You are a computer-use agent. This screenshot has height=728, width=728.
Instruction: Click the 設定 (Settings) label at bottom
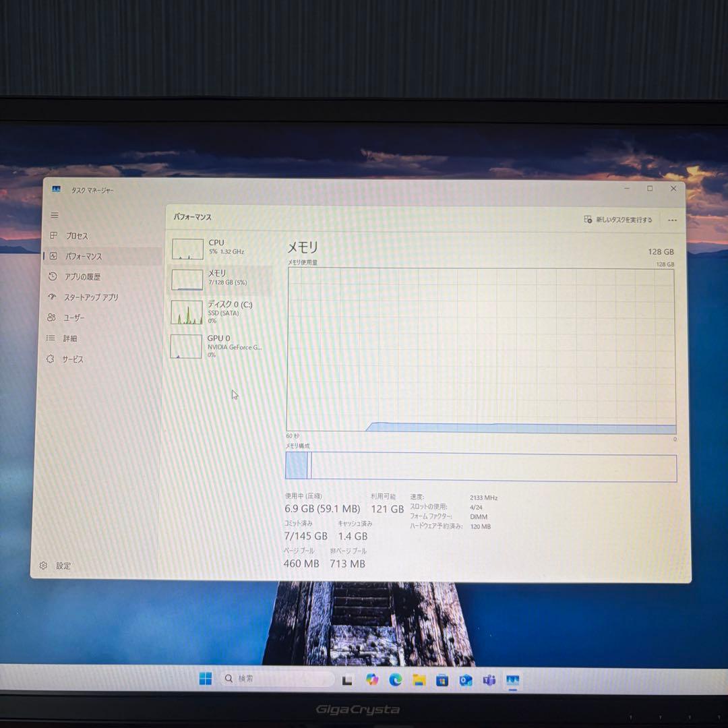point(63,566)
